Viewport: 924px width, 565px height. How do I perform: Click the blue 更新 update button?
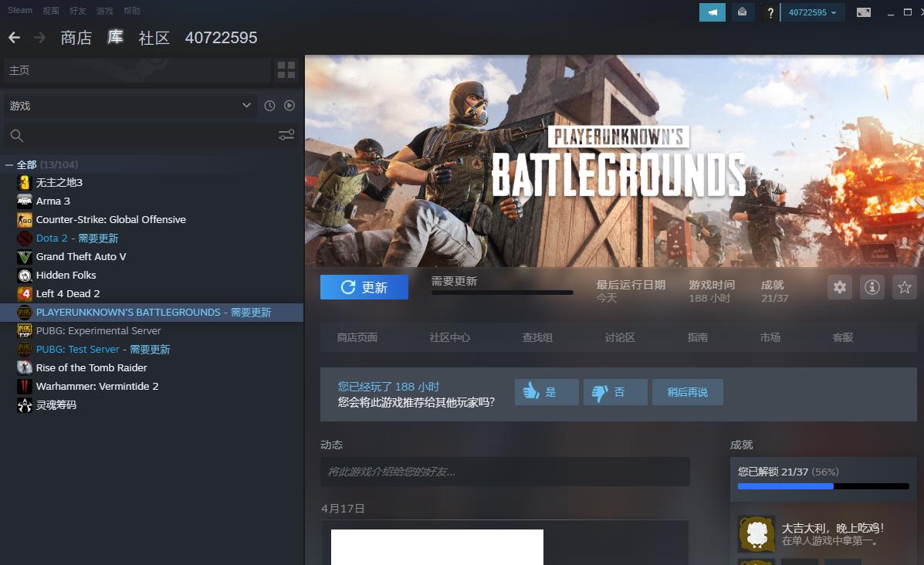[x=364, y=287]
